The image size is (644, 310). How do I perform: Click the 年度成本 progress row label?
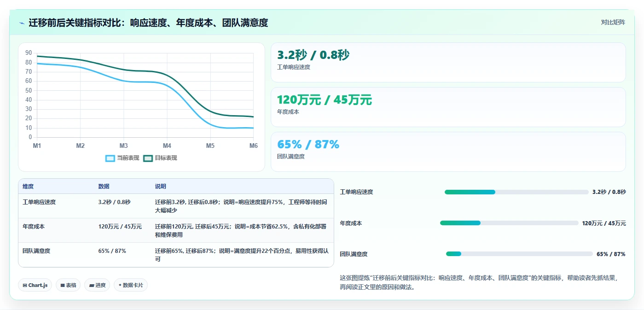[351, 223]
